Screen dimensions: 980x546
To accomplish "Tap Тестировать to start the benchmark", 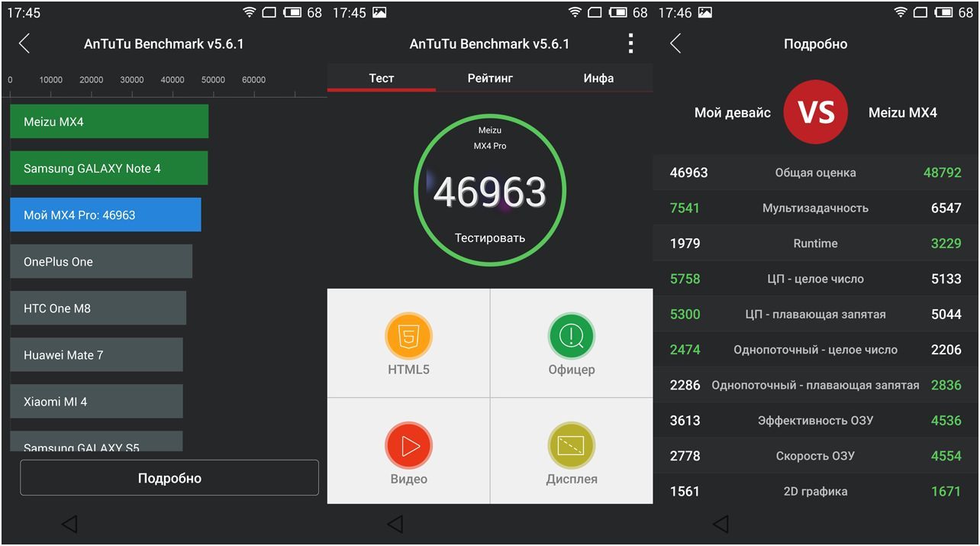I will click(489, 237).
